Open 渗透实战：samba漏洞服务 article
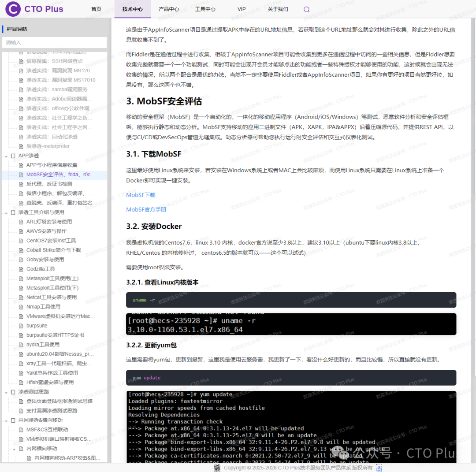Image resolution: width=476 pixels, height=472 pixels. tap(57, 89)
